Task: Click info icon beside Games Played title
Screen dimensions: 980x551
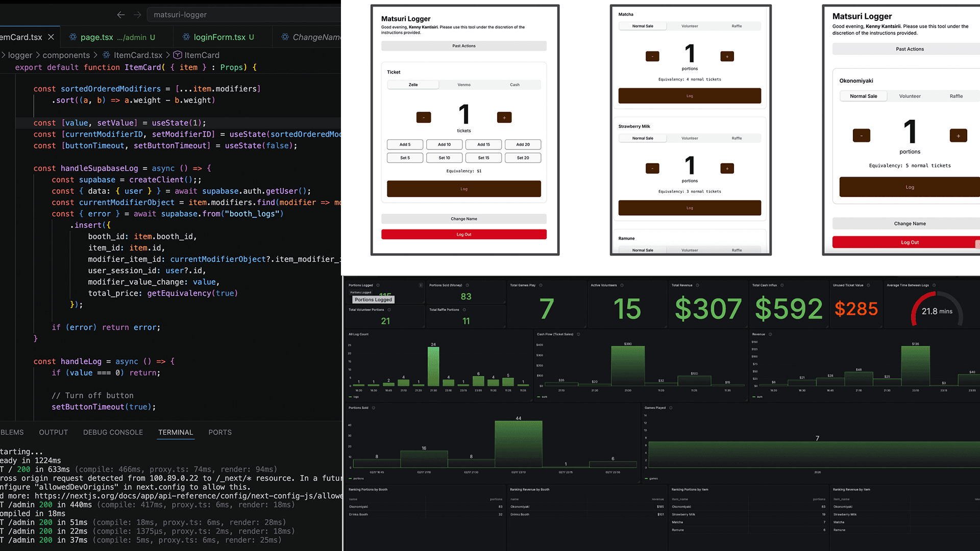Action: tap(671, 408)
